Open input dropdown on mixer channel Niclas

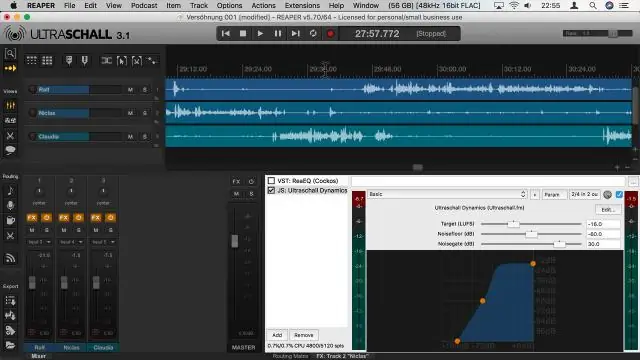[71, 242]
